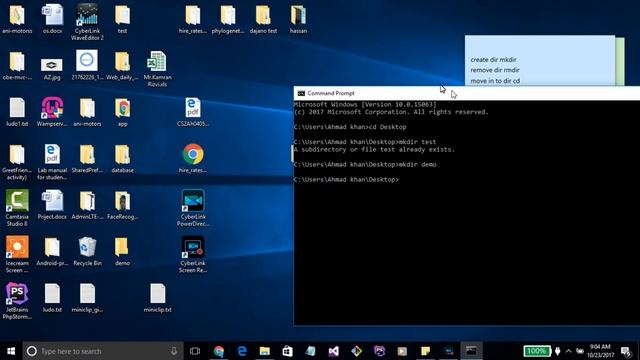
Task: Click inside the Command Prompt console area
Action: tap(467, 212)
